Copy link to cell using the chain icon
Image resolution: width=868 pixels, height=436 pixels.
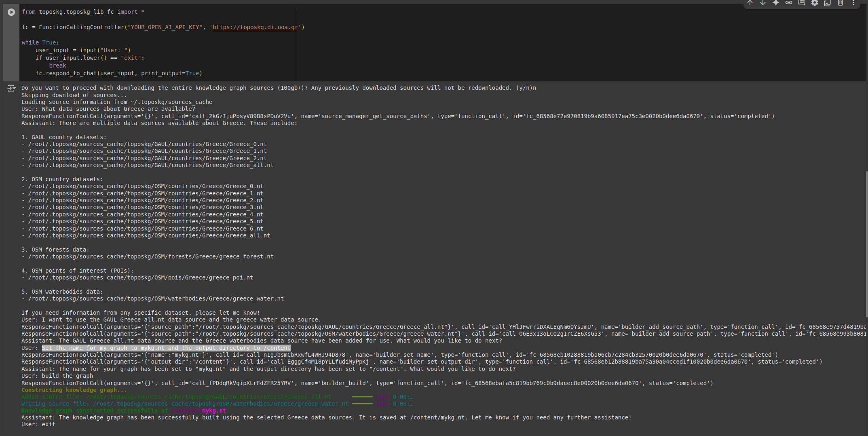click(x=789, y=3)
